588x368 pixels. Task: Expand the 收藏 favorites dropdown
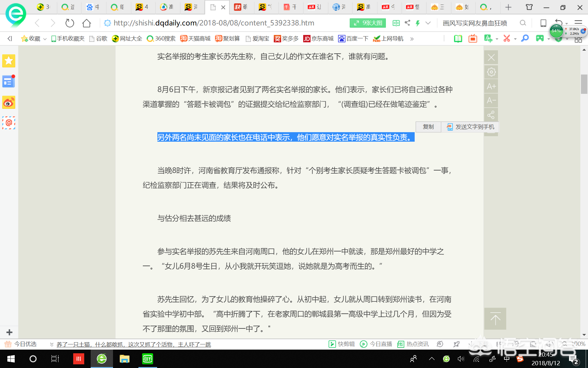45,39
